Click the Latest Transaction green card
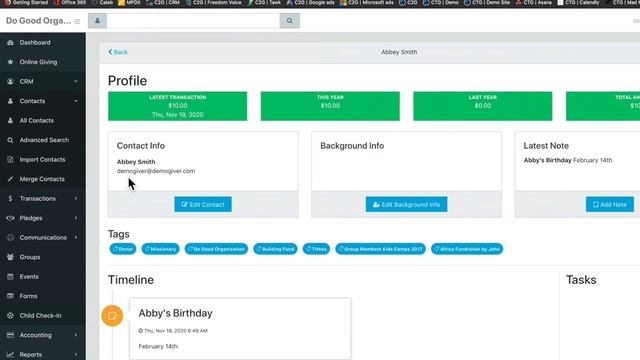This screenshot has height=360, width=640. (178, 106)
